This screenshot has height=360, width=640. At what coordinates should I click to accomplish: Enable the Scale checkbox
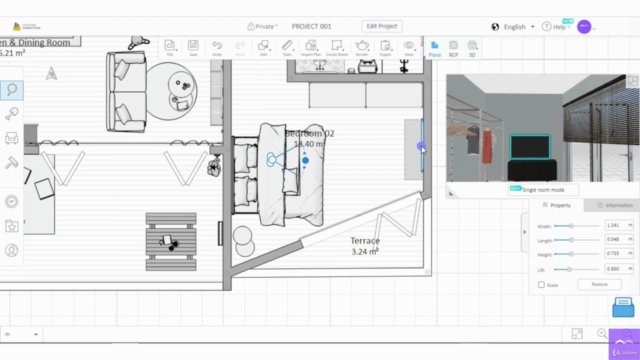pyautogui.click(x=541, y=284)
